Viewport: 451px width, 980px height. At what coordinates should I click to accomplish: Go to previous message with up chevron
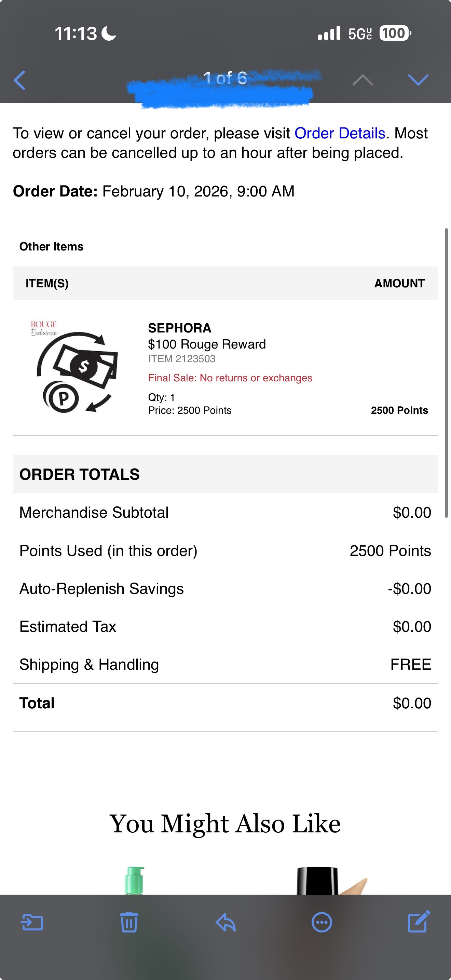363,80
